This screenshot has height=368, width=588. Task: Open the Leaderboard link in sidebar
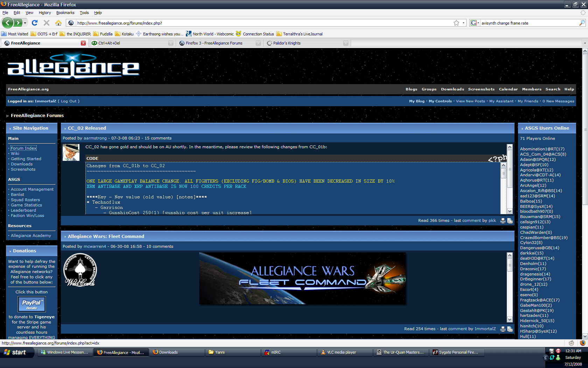[23, 210]
